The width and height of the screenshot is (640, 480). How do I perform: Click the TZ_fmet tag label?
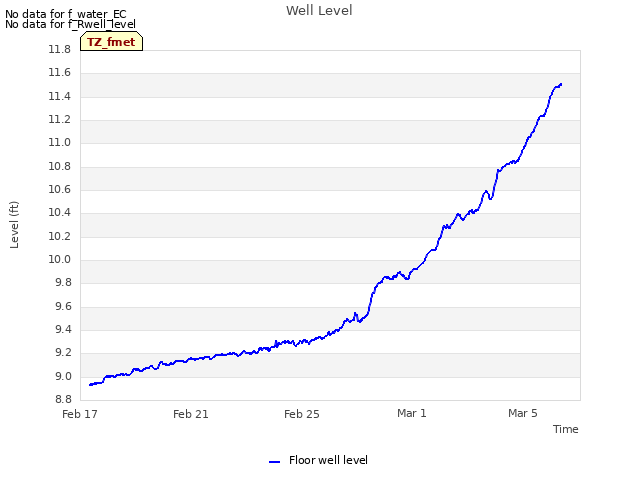click(x=111, y=42)
